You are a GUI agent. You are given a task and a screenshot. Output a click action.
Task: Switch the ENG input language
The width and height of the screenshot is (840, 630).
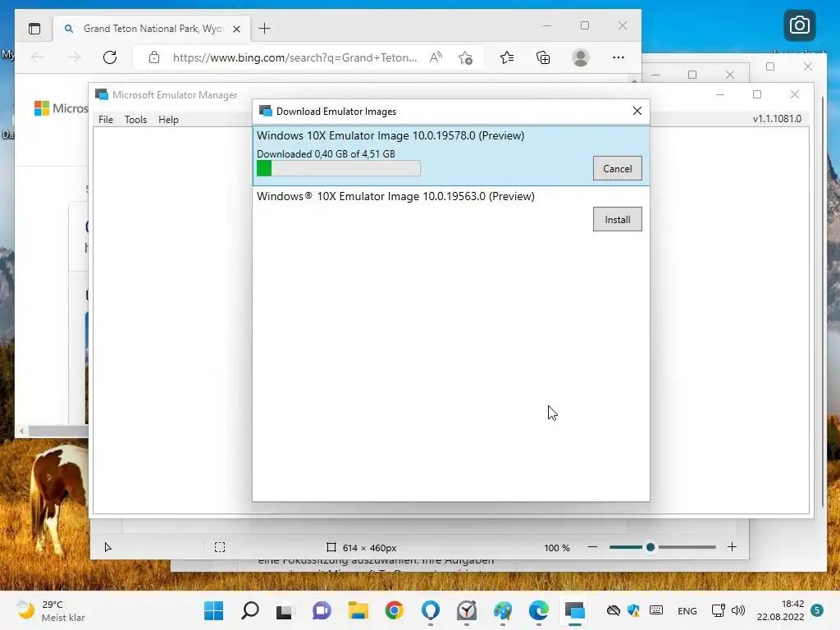point(687,610)
